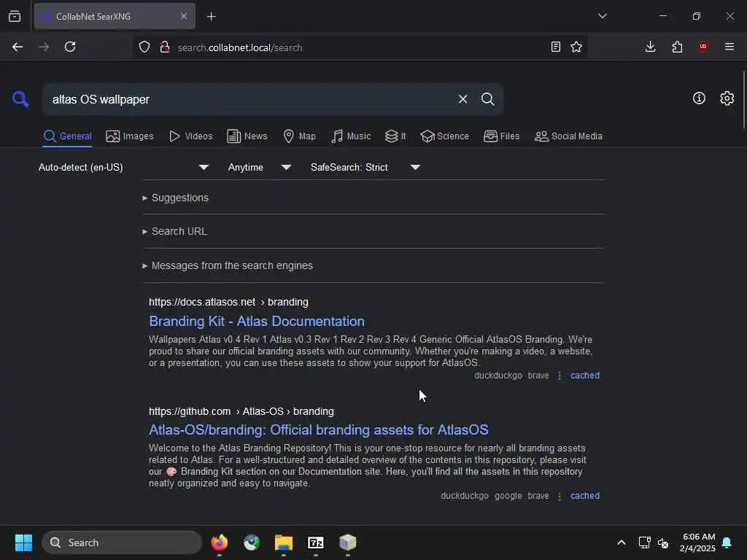Close the CollabNet SearXNG tab
Screen dimensions: 747x560
(x=184, y=16)
